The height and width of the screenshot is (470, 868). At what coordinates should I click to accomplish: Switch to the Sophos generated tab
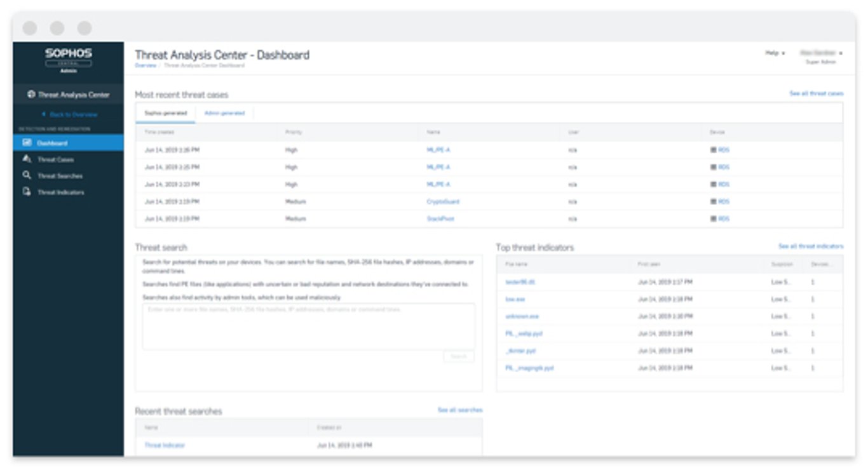(166, 113)
